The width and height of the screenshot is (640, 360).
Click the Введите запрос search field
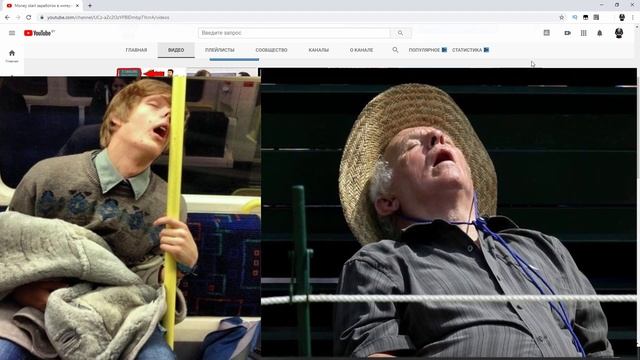(294, 33)
